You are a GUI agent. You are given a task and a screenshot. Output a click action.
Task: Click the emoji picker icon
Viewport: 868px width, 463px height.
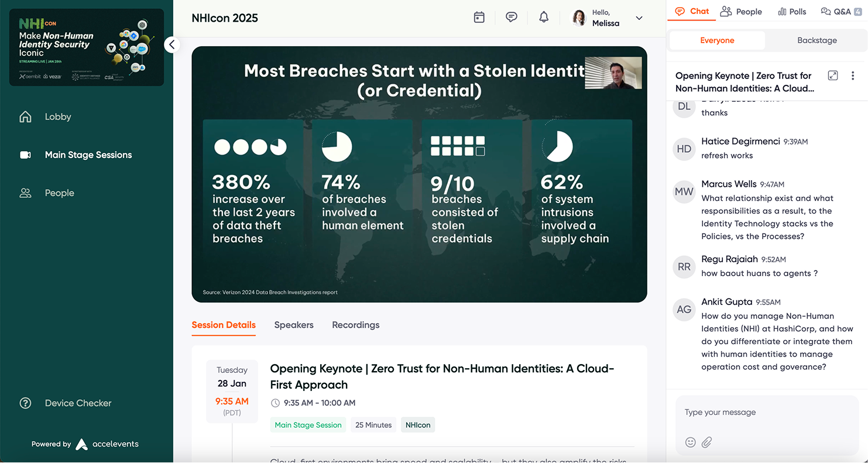click(691, 443)
